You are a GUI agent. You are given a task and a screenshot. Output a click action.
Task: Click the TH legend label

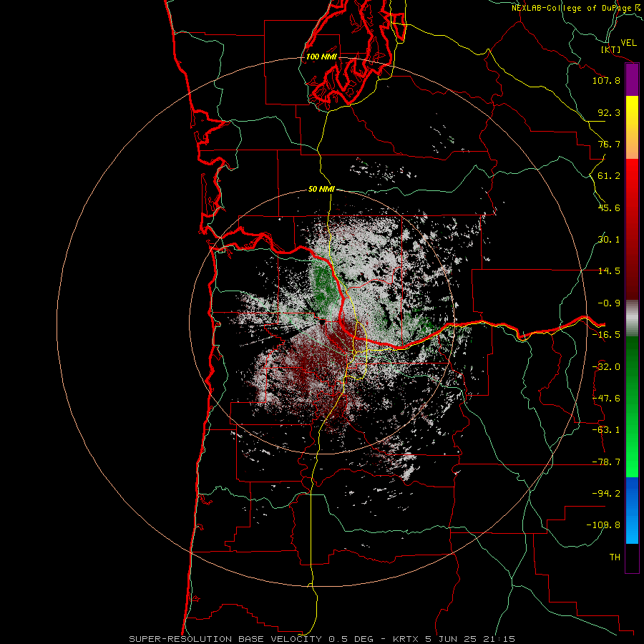(615, 557)
